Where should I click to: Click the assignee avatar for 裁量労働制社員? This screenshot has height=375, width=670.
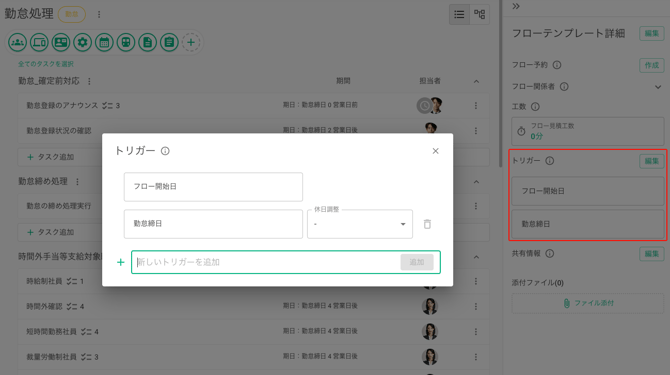click(430, 357)
